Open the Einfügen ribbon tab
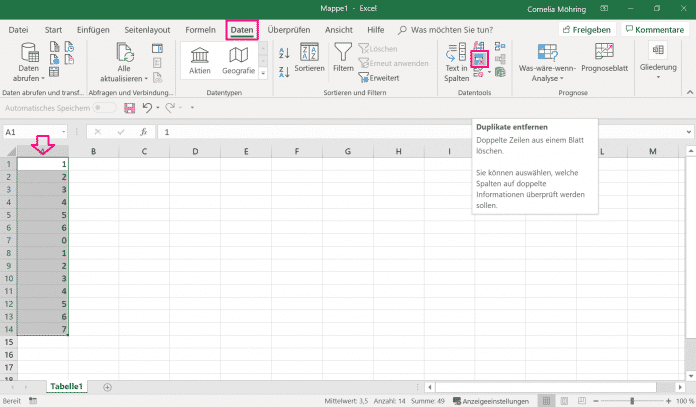 (93, 31)
